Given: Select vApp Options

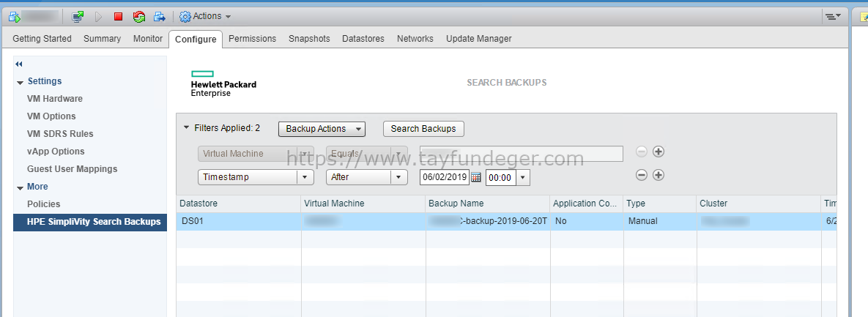Looking at the screenshot, I should [x=56, y=151].
